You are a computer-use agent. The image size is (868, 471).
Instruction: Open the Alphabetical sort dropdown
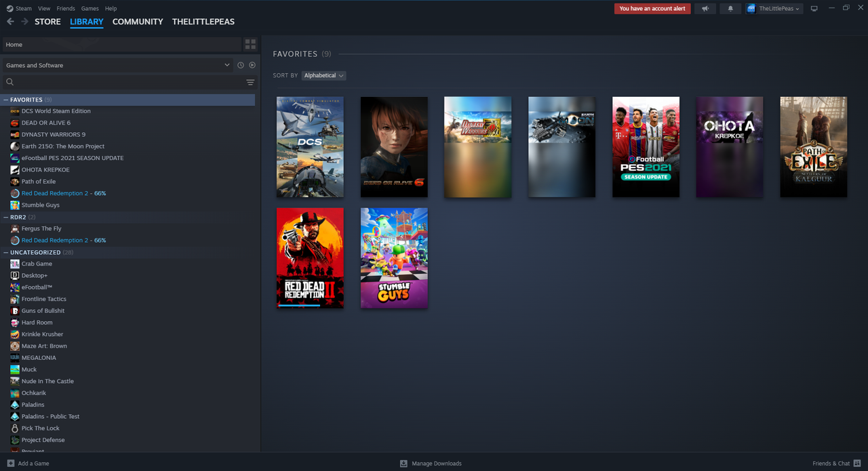tap(323, 75)
